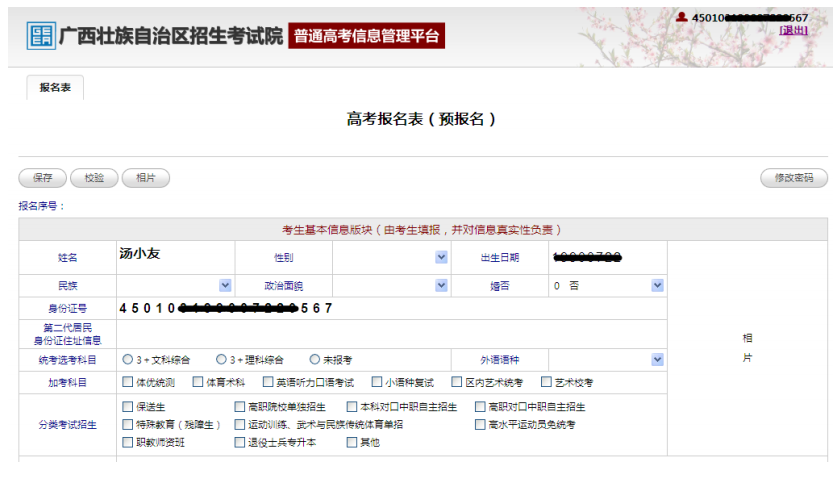Screen dimensions: 839x493
Task: Click the user account icon at top right
Action: pos(682,17)
